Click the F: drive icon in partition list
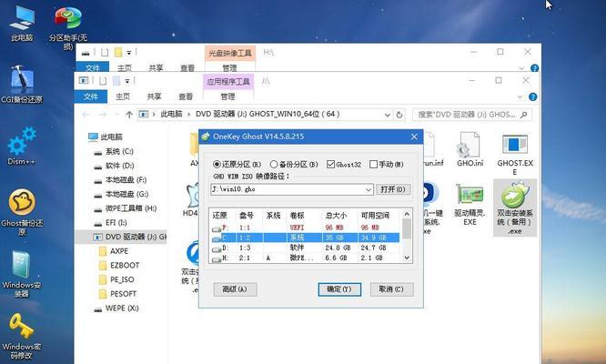The width and height of the screenshot is (606, 364). [x=217, y=228]
